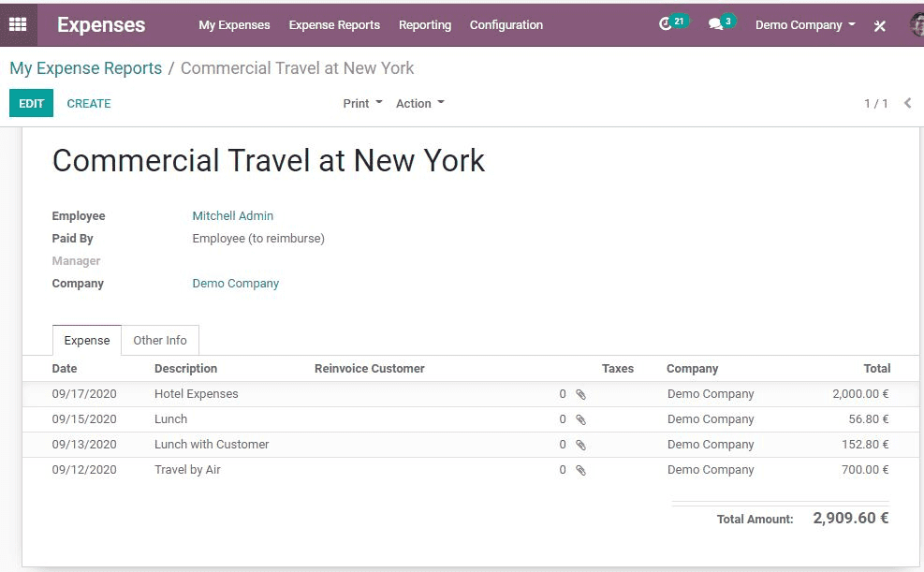Open Reporting menu

point(425,24)
